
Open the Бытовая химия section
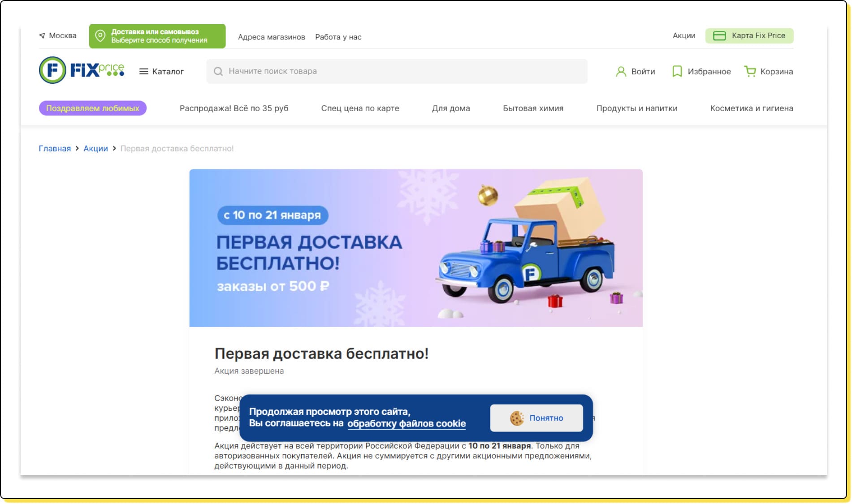coord(533,108)
